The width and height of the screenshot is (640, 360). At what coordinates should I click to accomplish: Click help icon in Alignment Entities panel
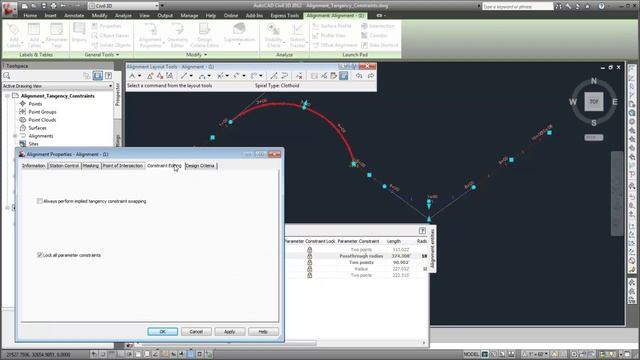pos(422,231)
